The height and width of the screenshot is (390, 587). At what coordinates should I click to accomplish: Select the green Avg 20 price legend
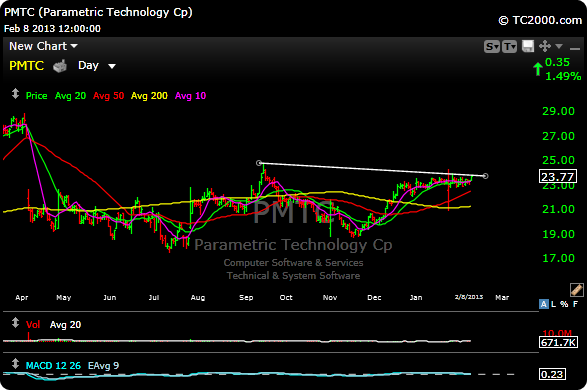pos(70,96)
